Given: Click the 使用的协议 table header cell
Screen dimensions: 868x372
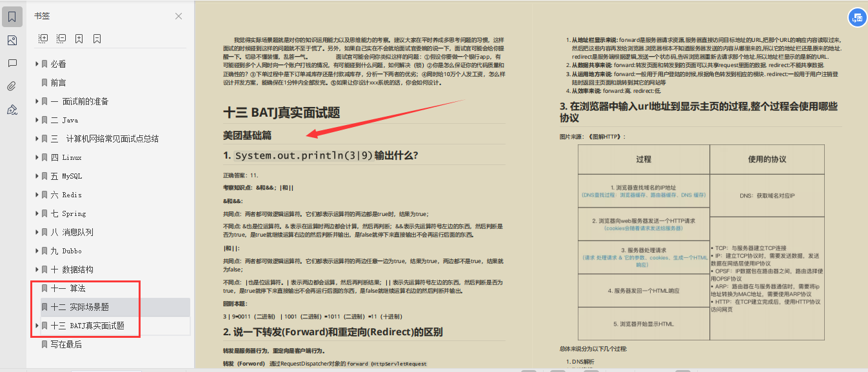Looking at the screenshot, I should [x=767, y=159].
